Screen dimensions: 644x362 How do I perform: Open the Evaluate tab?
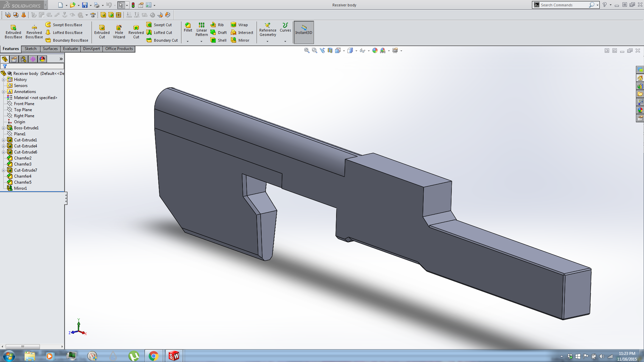70,49
